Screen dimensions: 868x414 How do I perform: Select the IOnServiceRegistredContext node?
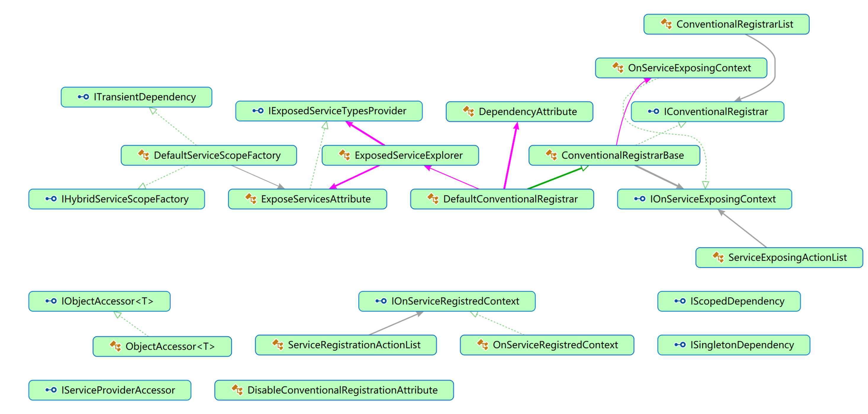(455, 301)
